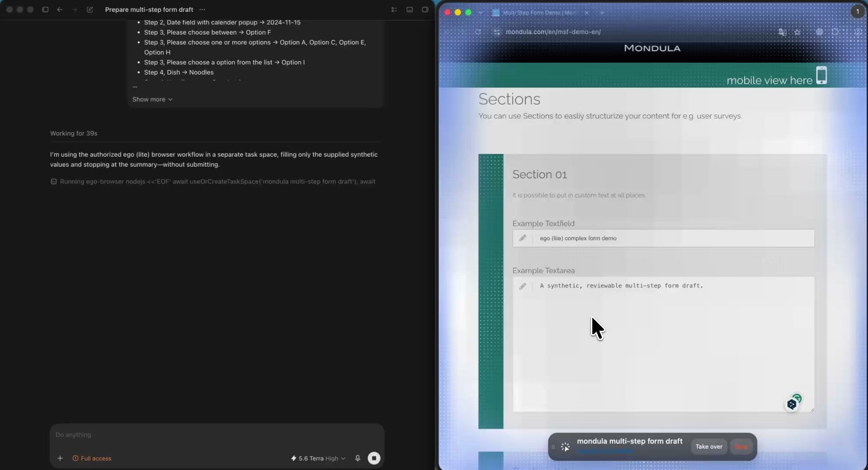
Task: Go forward with the right arrow in chat window
Action: coord(74,10)
